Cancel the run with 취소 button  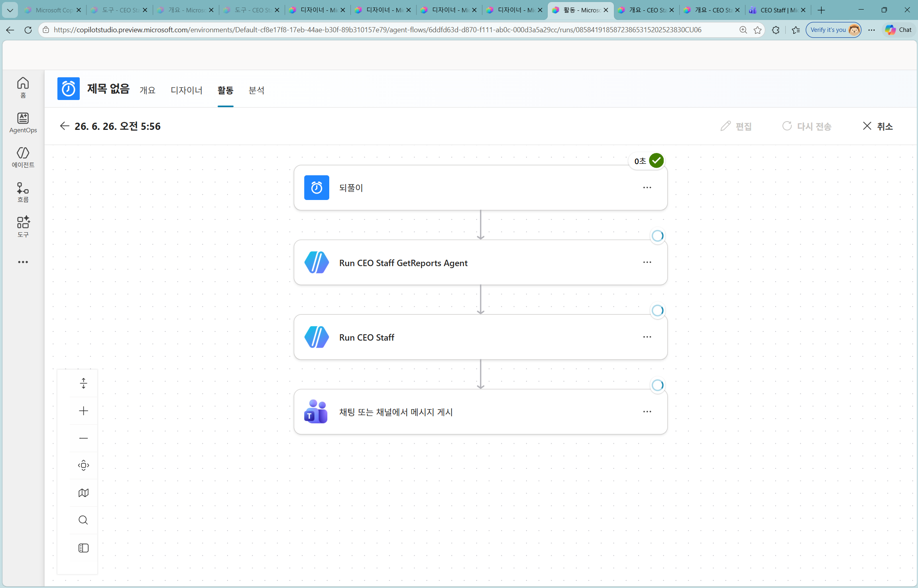[878, 126]
